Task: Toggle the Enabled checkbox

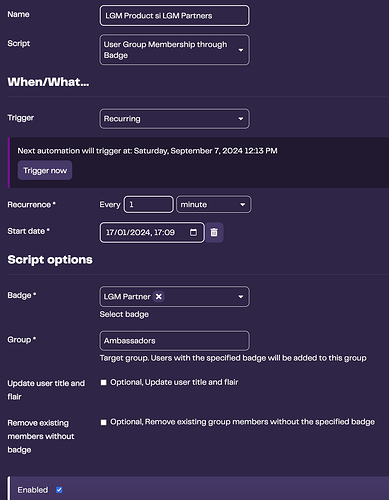Action: point(59,490)
